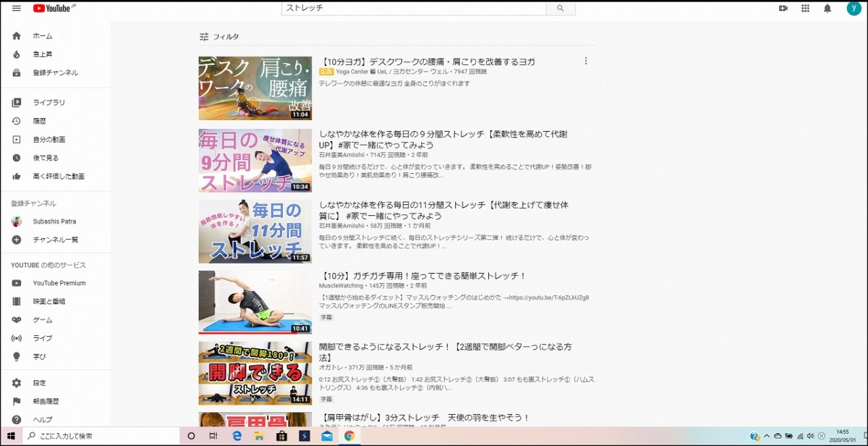Open Cortana circle on the taskbar

(x=192, y=436)
